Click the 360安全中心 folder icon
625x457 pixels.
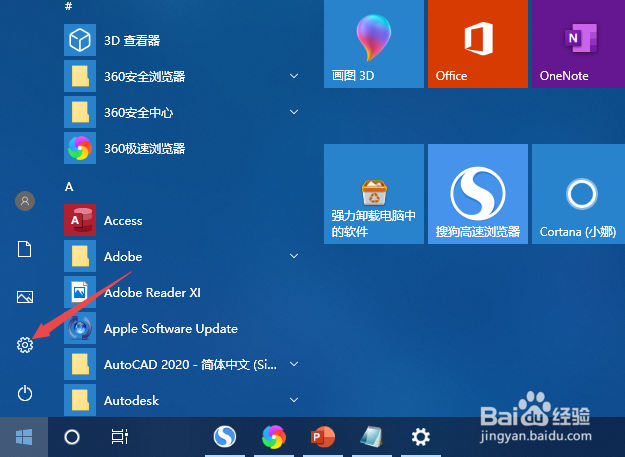[x=80, y=112]
